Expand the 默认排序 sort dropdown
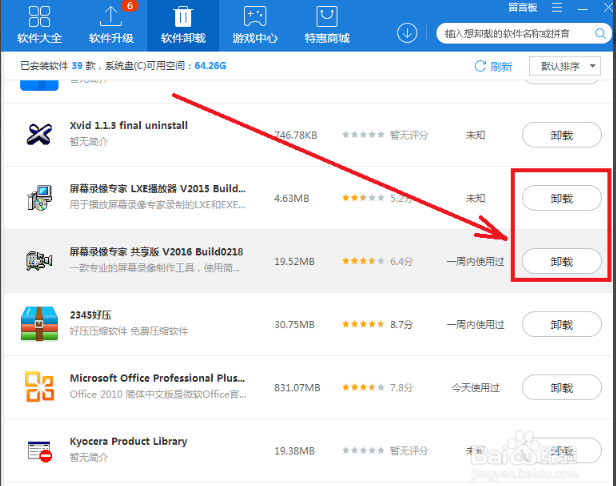The width and height of the screenshot is (616, 486). click(569, 66)
